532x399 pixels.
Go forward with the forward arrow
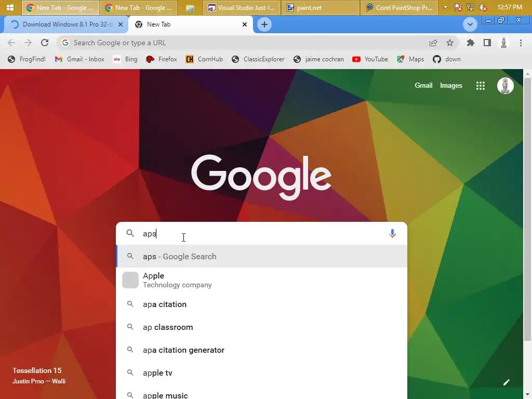click(28, 43)
